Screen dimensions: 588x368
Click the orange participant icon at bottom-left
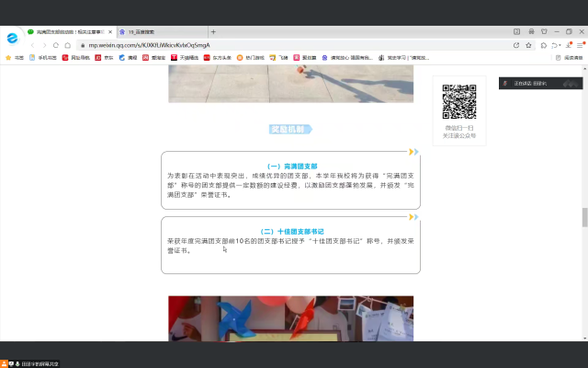(x=4, y=364)
